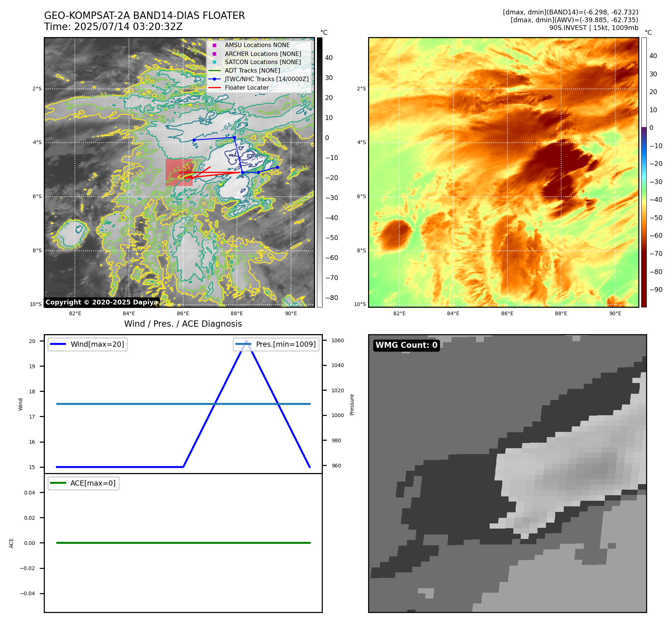Click the 1060 pressure axis tick
This screenshot has height=626, width=672.
point(337,340)
